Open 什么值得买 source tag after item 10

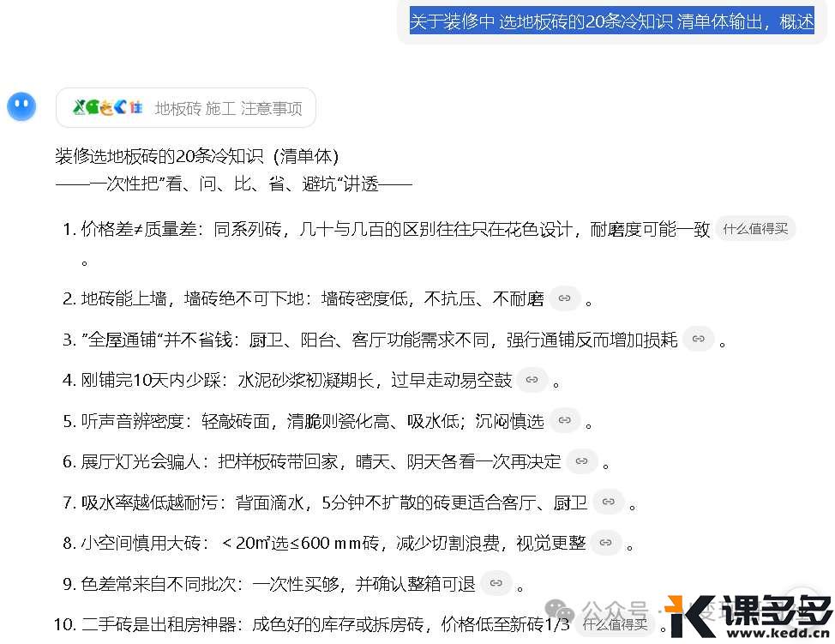(614, 623)
